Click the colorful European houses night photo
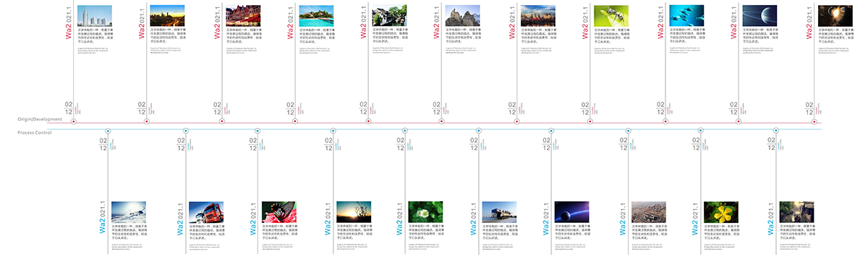Image resolution: width=868 pixels, height=262 pixels. click(x=242, y=16)
